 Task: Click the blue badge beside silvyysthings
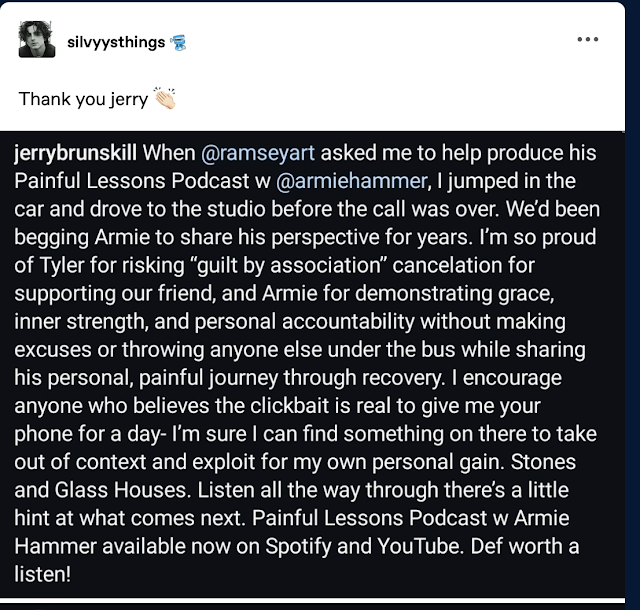178,42
